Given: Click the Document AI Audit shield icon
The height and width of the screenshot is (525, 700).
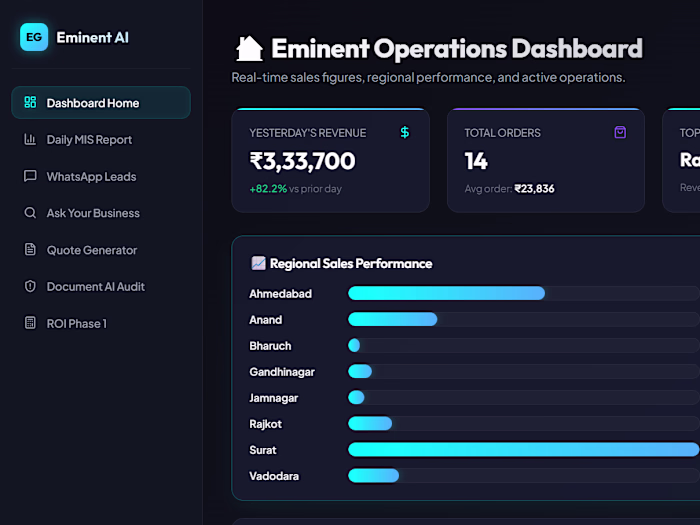Looking at the screenshot, I should click(x=30, y=286).
